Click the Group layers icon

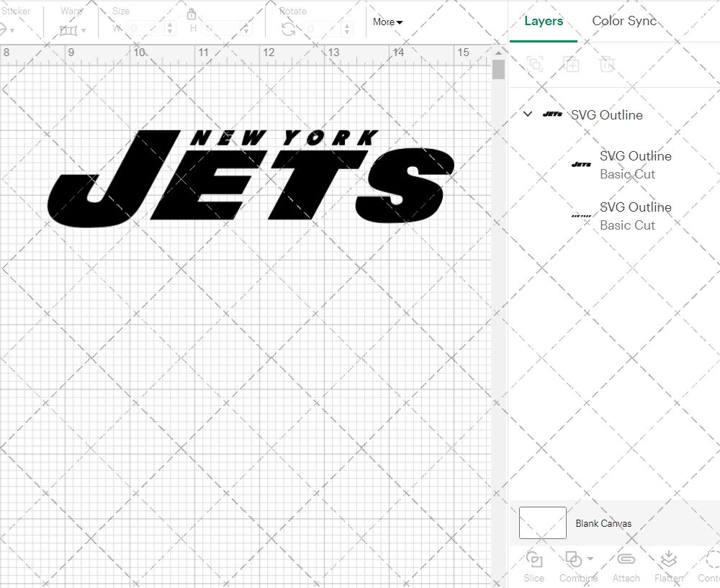[535, 64]
